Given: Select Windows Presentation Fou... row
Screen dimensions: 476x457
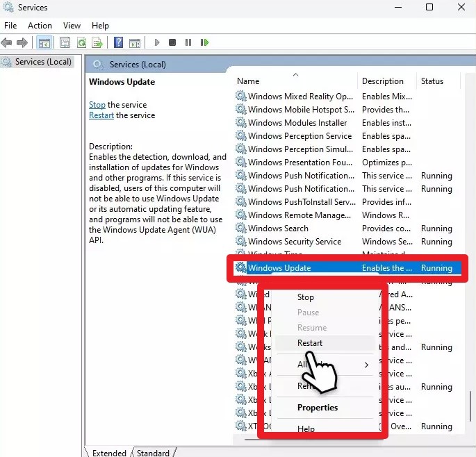Looking at the screenshot, I should (348, 162).
